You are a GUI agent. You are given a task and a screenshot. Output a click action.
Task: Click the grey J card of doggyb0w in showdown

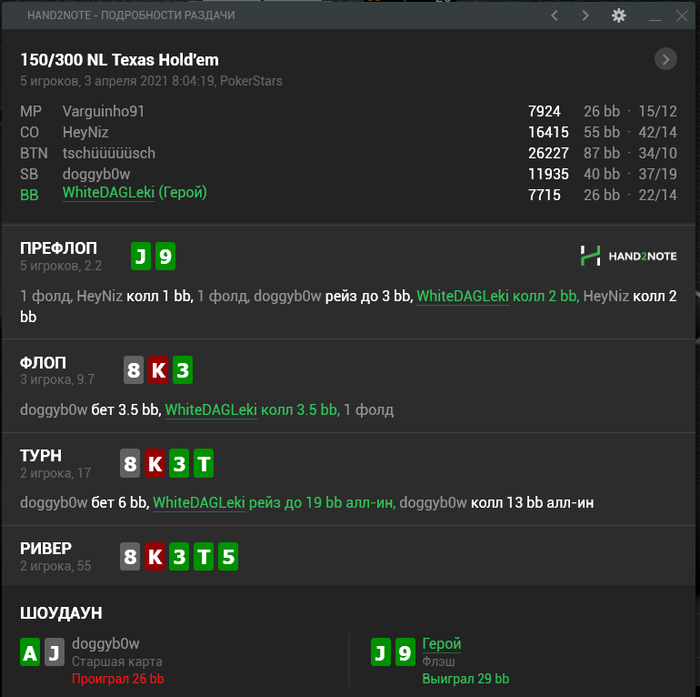point(54,652)
